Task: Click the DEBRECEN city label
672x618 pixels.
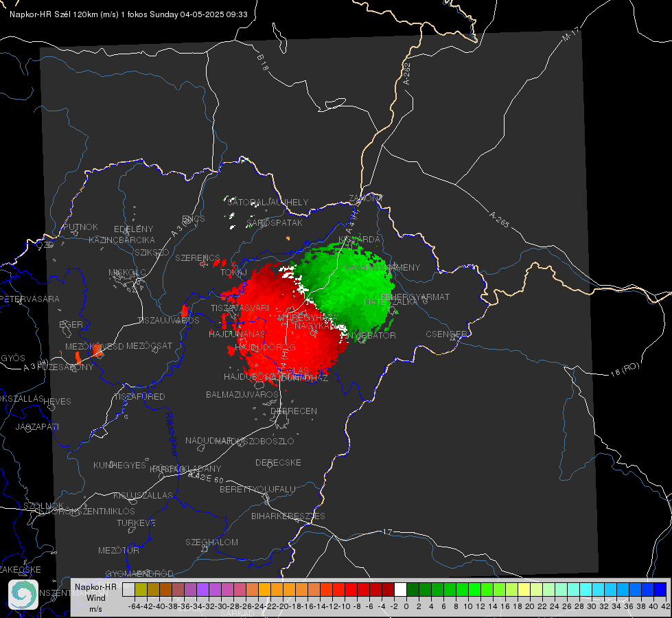Action: pyautogui.click(x=294, y=411)
